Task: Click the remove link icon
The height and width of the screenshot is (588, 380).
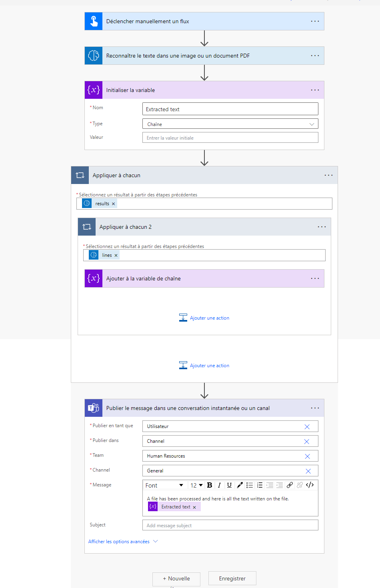Action: click(x=300, y=485)
